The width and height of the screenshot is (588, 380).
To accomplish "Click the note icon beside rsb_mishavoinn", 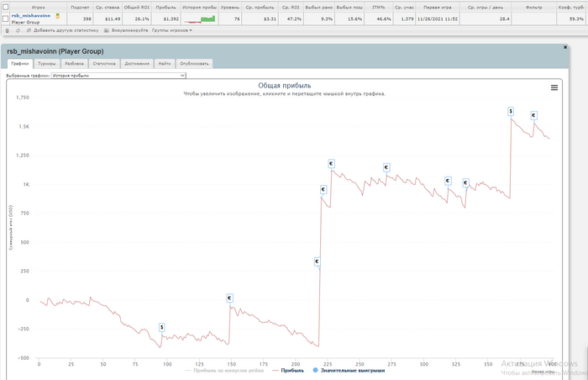I will (58, 15).
